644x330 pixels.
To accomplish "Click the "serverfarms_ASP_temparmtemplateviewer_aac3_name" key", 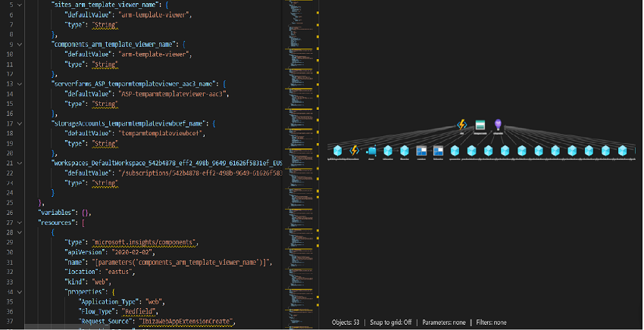I will tap(136, 83).
